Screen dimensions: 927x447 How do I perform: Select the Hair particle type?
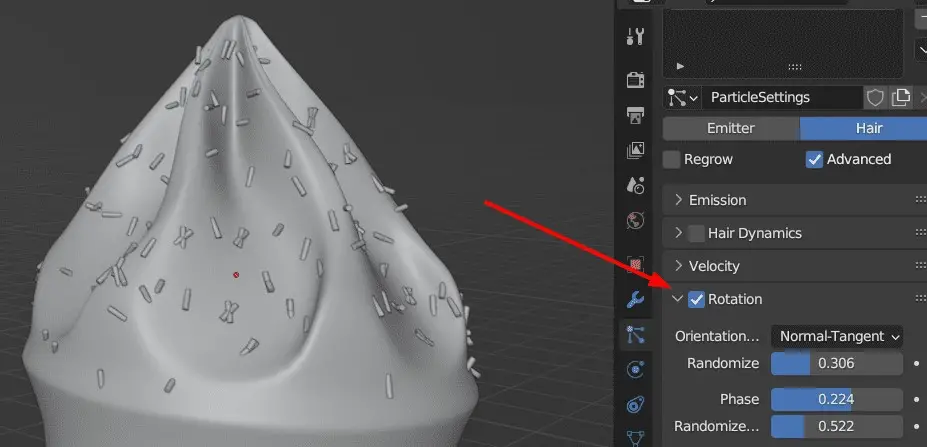coord(863,128)
